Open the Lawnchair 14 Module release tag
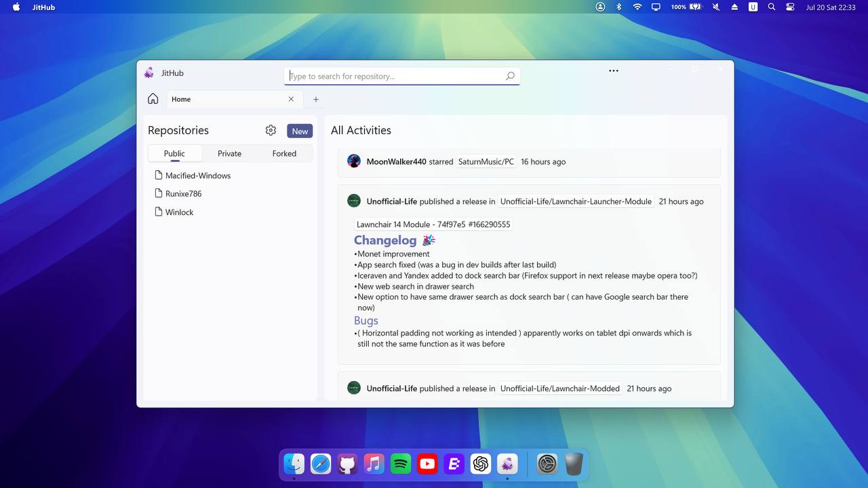 (x=433, y=224)
